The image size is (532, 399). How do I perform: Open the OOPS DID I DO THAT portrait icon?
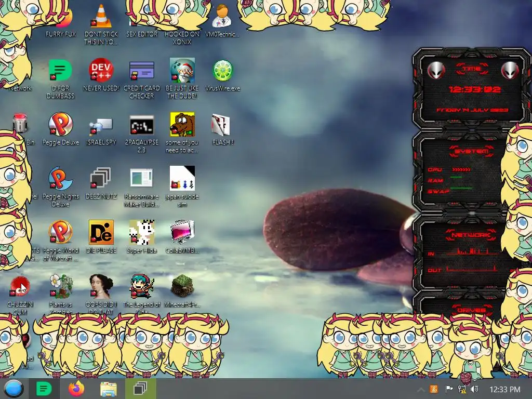(101, 286)
